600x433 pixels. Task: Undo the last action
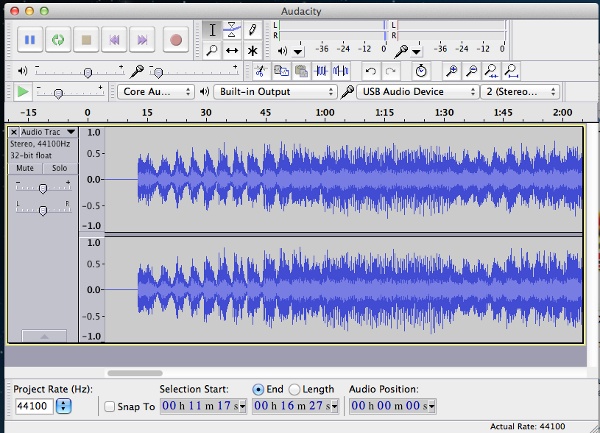(x=370, y=71)
